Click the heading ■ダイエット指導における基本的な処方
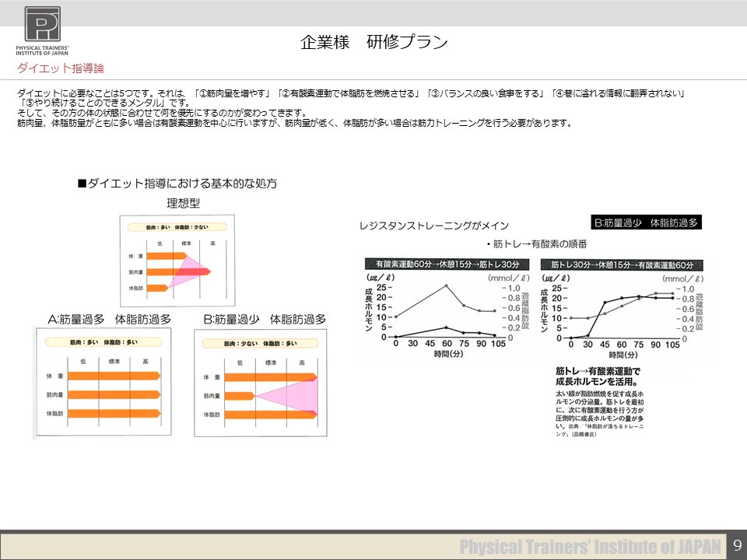The image size is (747, 560). click(177, 184)
